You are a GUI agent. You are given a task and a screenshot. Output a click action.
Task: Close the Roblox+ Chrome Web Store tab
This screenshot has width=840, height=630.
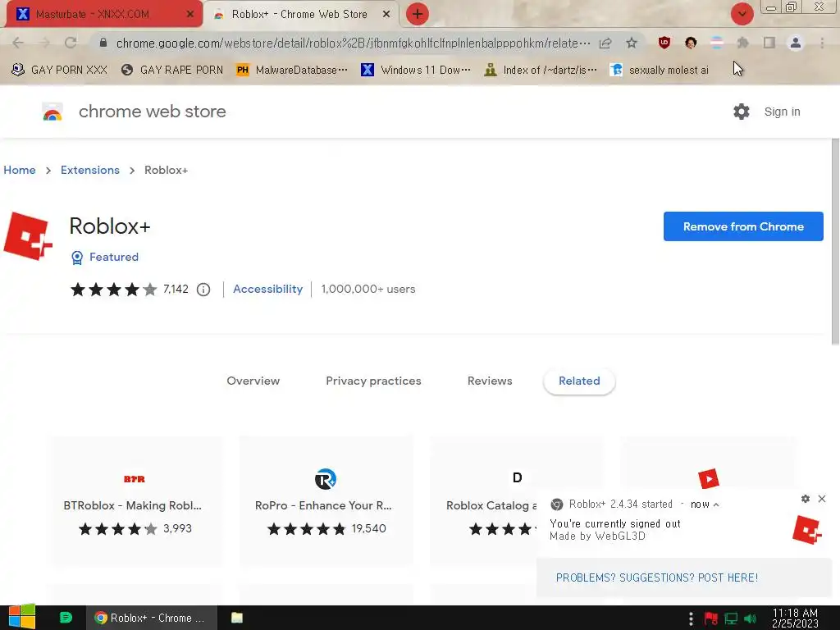point(386,14)
